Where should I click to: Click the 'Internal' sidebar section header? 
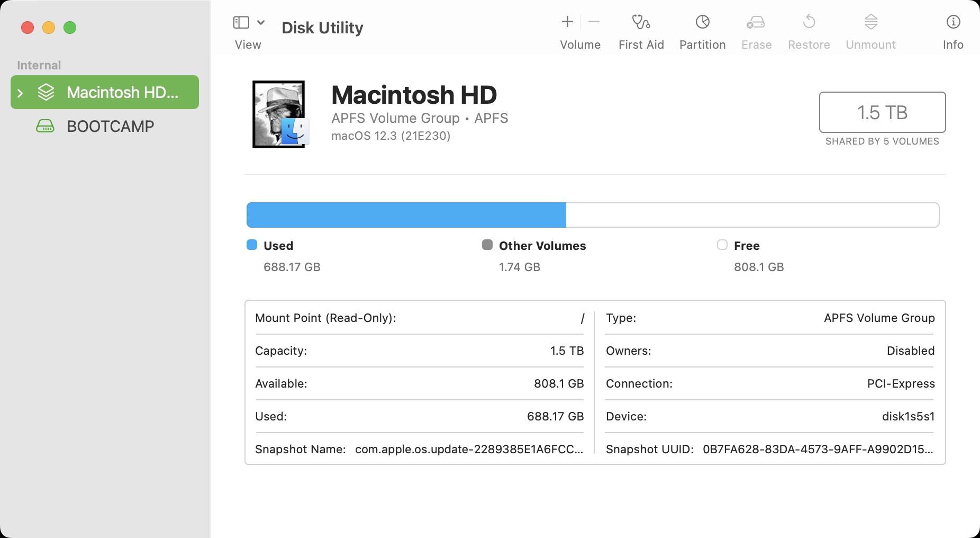(39, 65)
